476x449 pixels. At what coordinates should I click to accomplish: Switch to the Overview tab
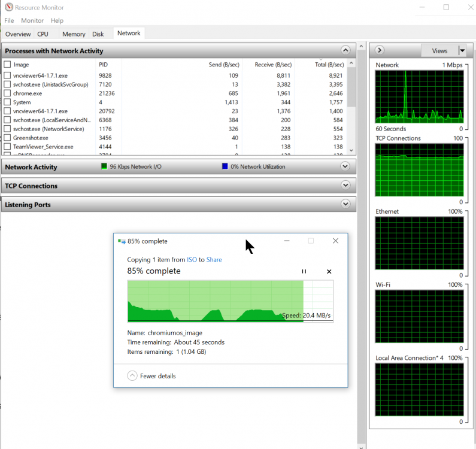coord(18,34)
